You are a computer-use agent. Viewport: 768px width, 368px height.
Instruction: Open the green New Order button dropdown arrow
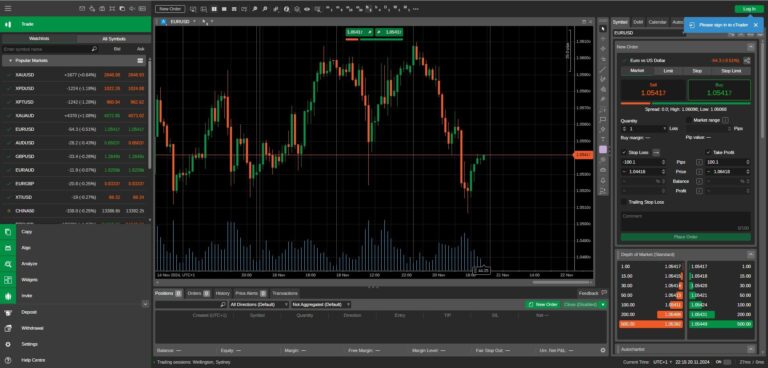tap(603, 304)
